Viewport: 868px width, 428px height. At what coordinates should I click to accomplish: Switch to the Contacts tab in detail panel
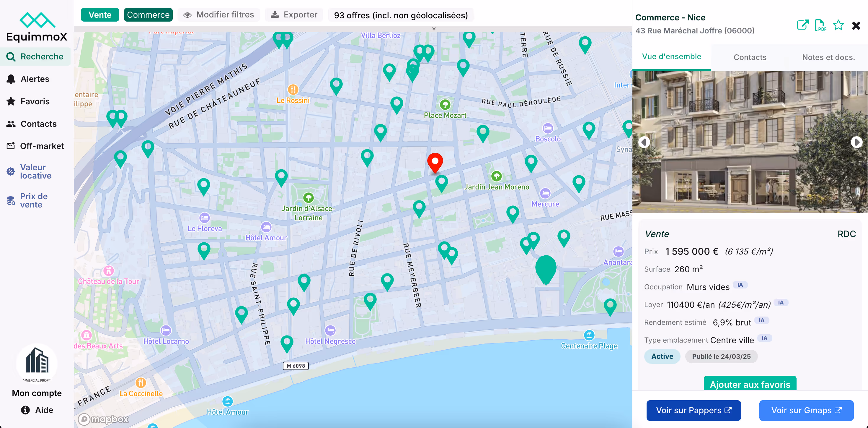tap(750, 57)
